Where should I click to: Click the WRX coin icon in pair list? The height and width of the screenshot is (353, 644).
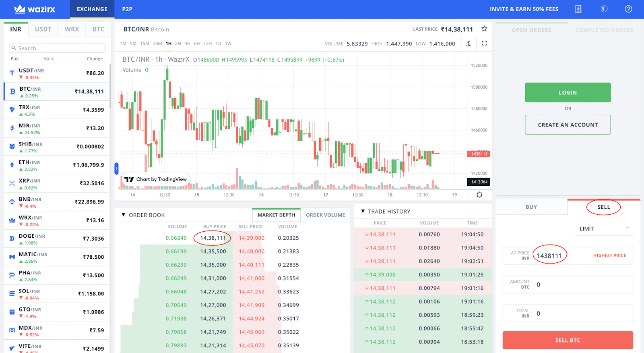coord(12,220)
